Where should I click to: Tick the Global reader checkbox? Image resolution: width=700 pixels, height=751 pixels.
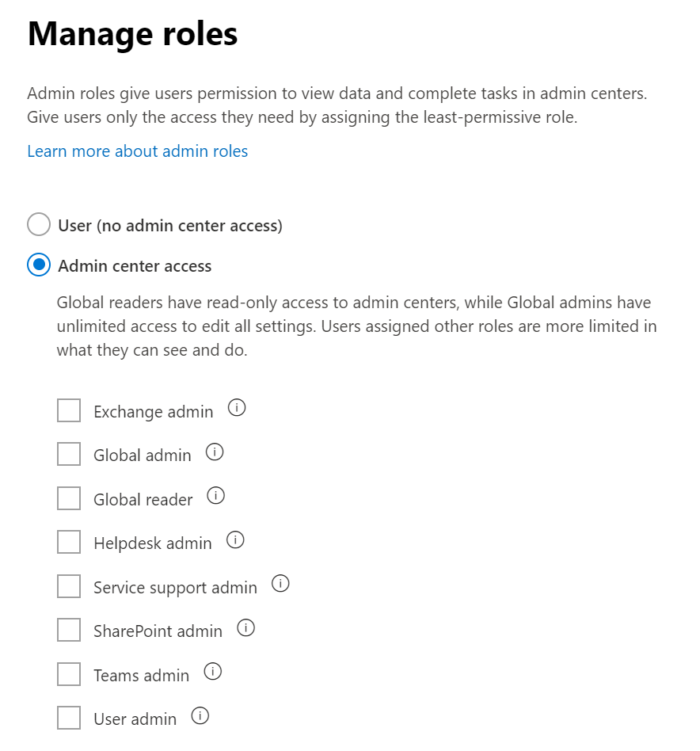point(69,499)
